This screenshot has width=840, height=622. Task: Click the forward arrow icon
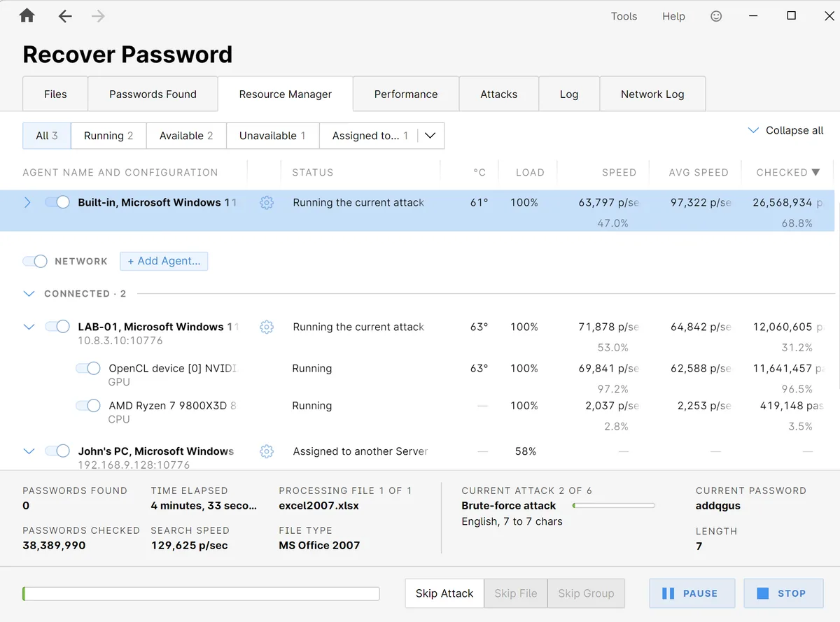click(98, 16)
